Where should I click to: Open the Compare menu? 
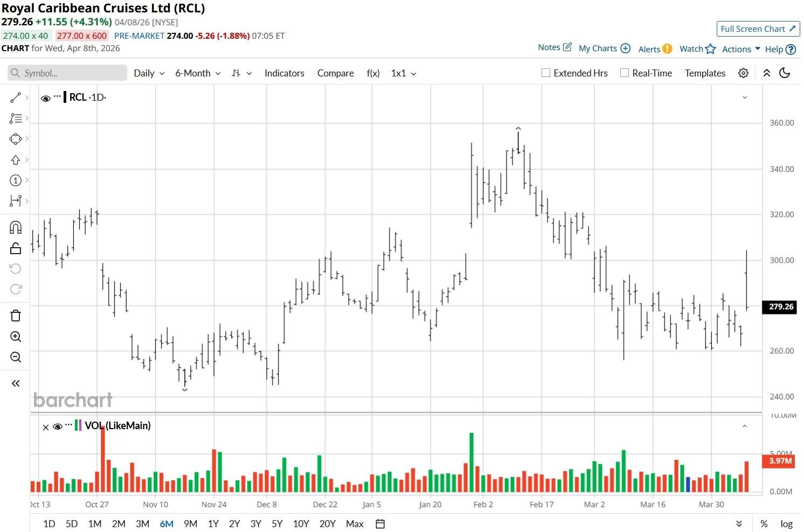[336, 73]
